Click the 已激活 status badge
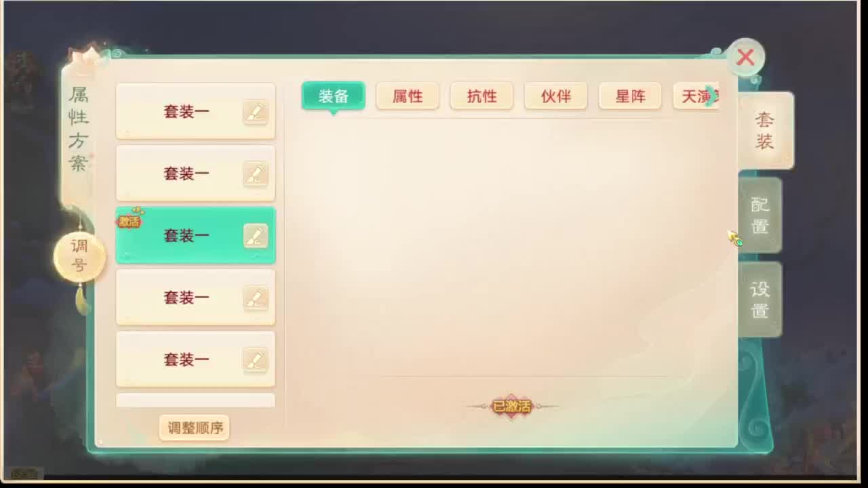This screenshot has height=488, width=868. pos(512,407)
